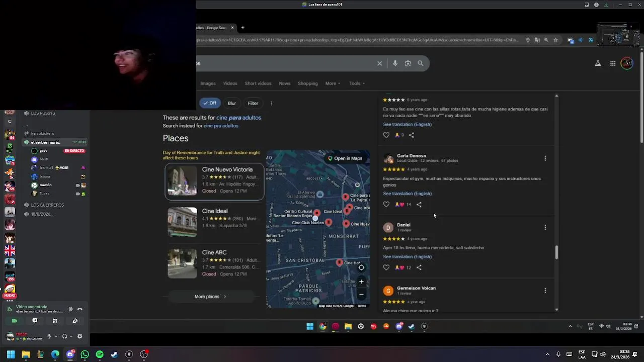
Task: Start voice search with the microphone icon
Action: pyautogui.click(x=395, y=63)
